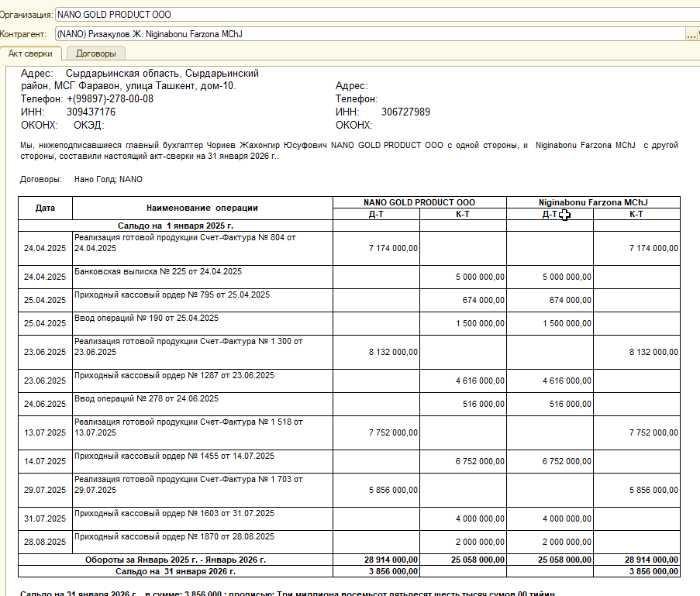This screenshot has width=700, height=596.
Task: Select Приходный кассовый ордер № 795 row
Action: [x=349, y=300]
